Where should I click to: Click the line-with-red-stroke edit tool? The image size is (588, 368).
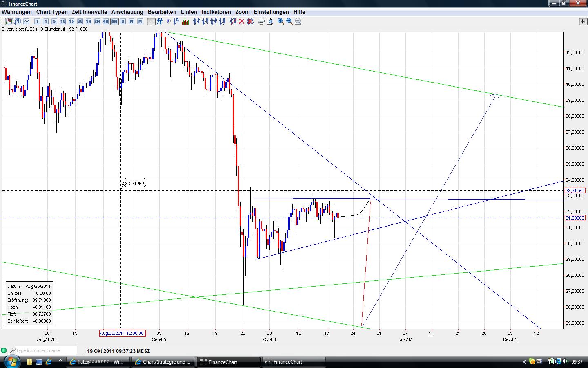[x=233, y=21]
